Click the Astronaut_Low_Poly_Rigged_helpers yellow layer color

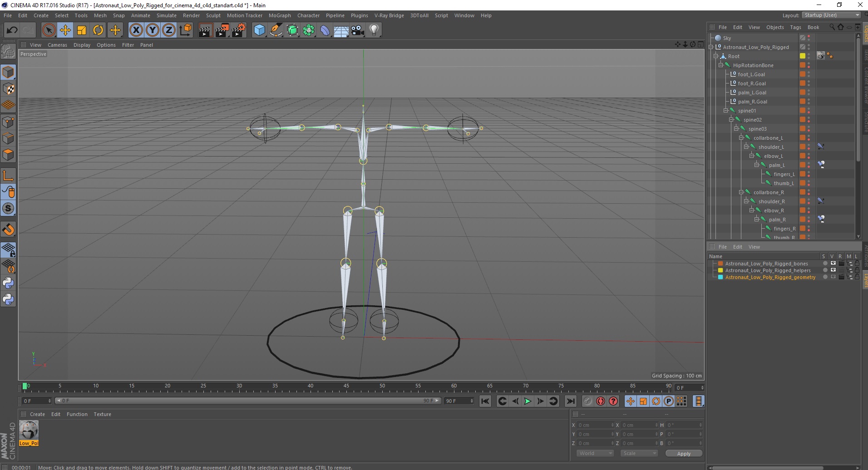pos(720,270)
